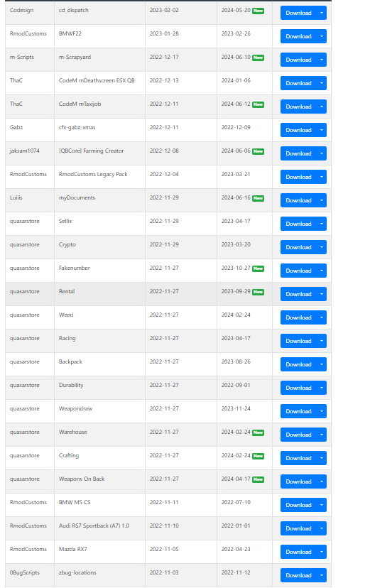Click New badge on Fakenumber row

(258, 268)
